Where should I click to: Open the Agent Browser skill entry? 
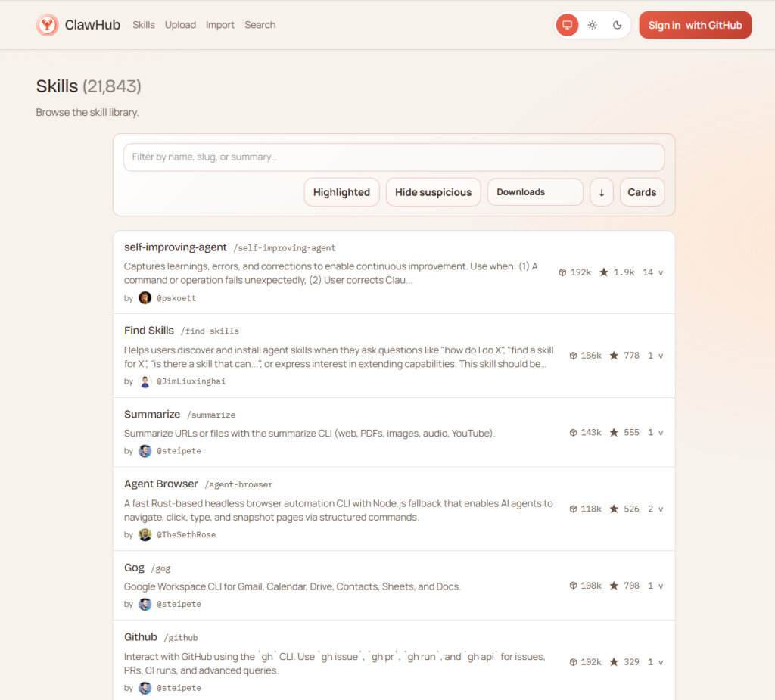pos(161,484)
